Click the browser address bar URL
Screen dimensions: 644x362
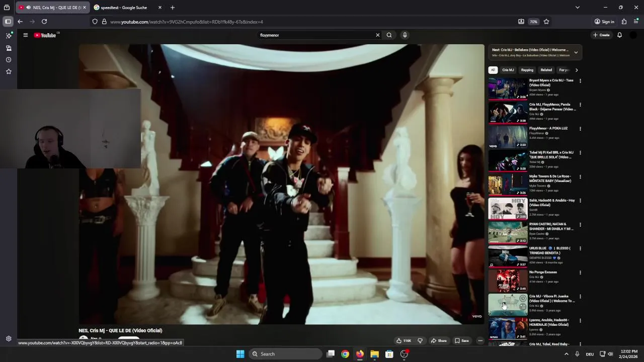click(187, 22)
